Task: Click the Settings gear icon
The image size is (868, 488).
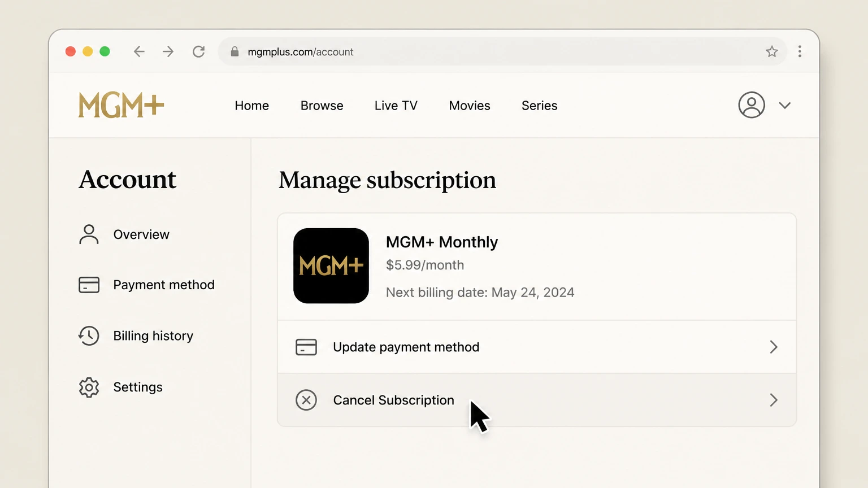Action: coord(89,387)
